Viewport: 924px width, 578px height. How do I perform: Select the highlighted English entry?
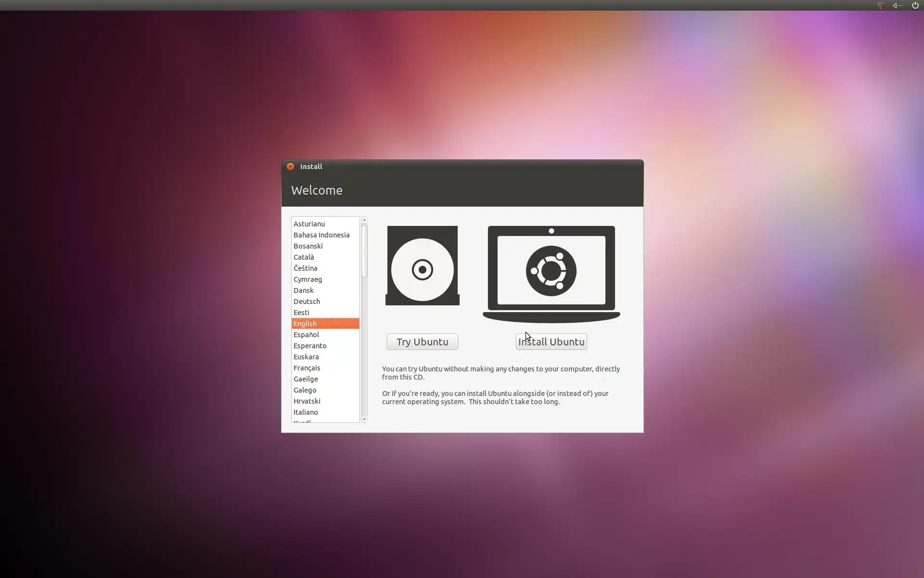(305, 324)
